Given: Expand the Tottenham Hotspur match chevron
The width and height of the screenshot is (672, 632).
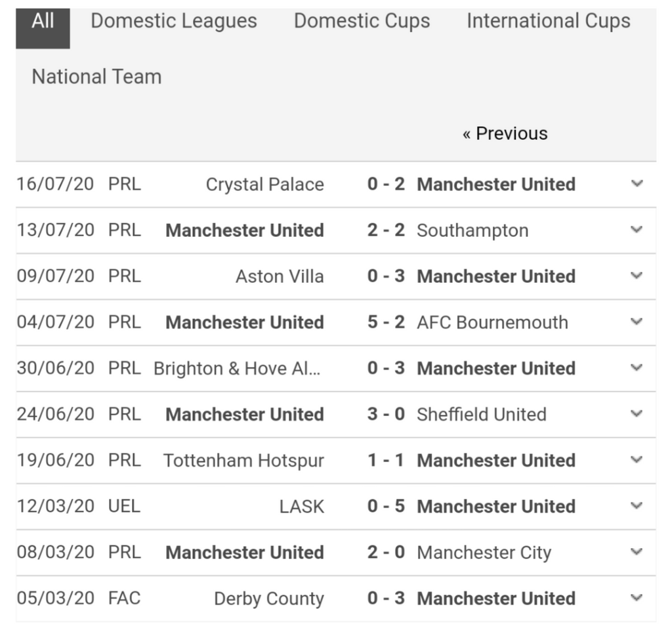Looking at the screenshot, I should pos(637,459).
